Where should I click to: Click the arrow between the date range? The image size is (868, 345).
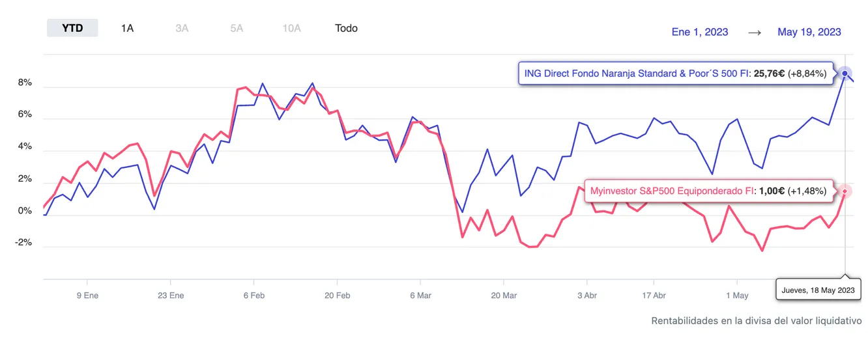754,32
